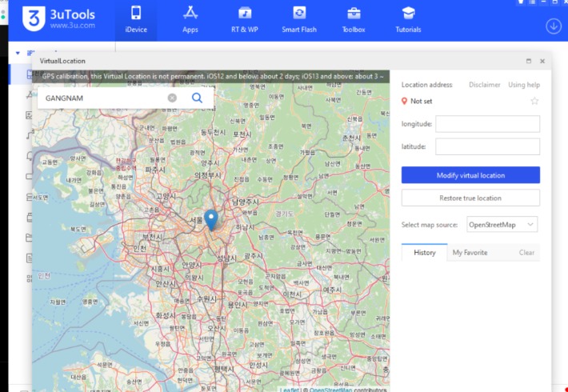Collapse the device tree arrow
The height and width of the screenshot is (392, 568).
pos(18,54)
